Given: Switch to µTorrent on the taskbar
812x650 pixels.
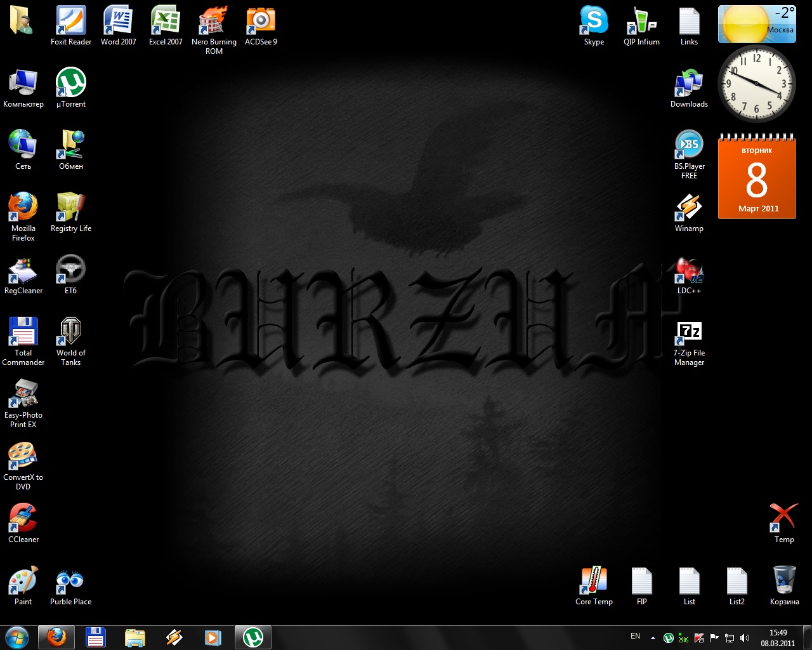Looking at the screenshot, I should pyautogui.click(x=253, y=637).
